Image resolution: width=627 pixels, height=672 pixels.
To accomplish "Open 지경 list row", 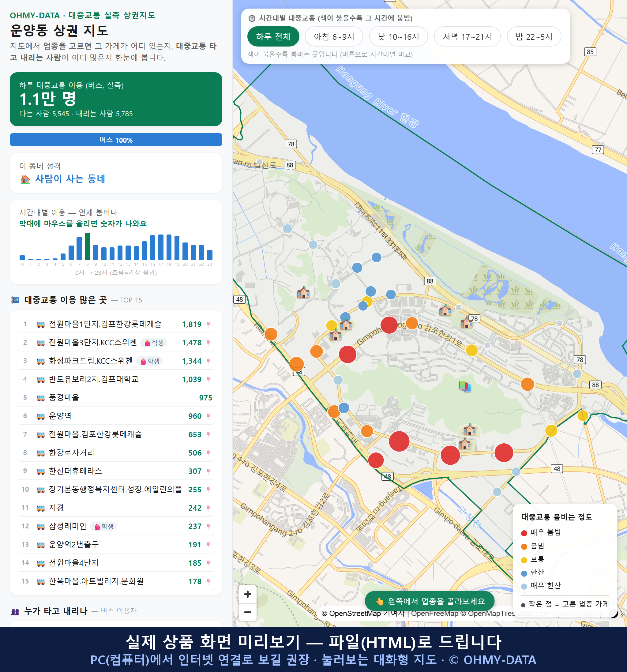I will tap(116, 508).
